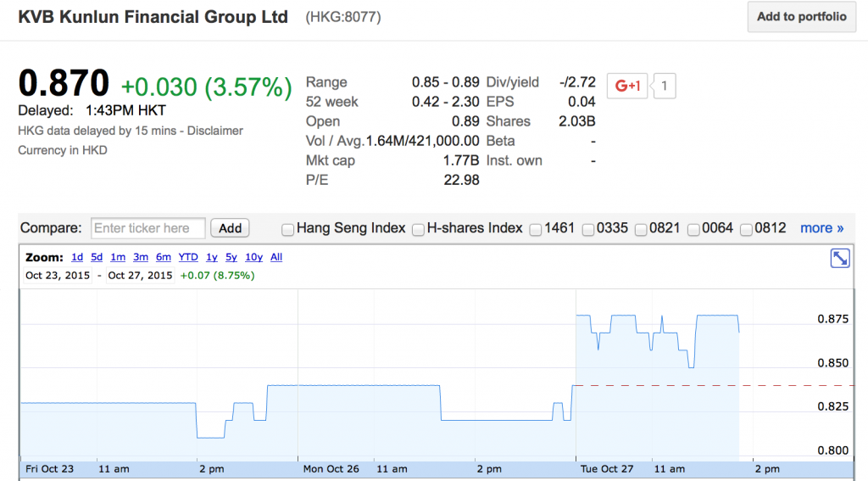Zoom chart to 1y

click(x=211, y=257)
